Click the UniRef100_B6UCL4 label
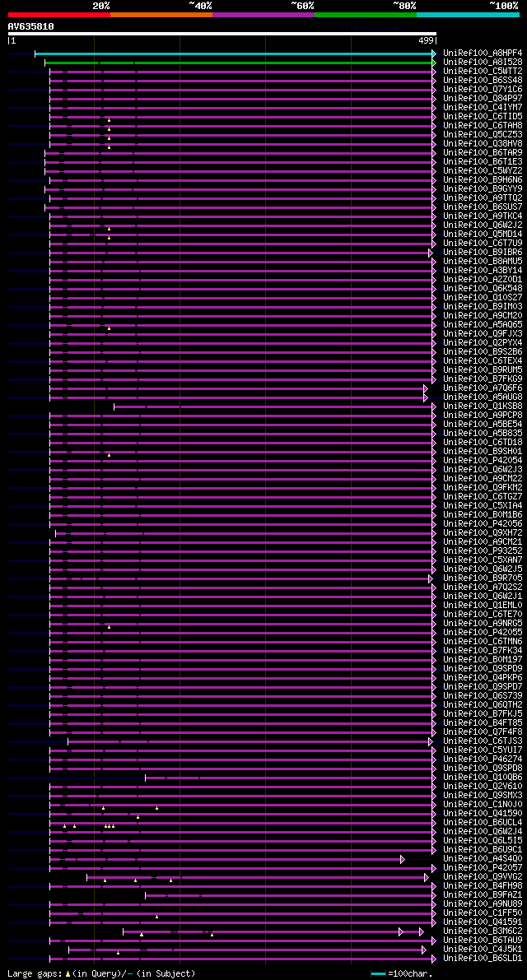This screenshot has height=980, width=527. point(483,823)
